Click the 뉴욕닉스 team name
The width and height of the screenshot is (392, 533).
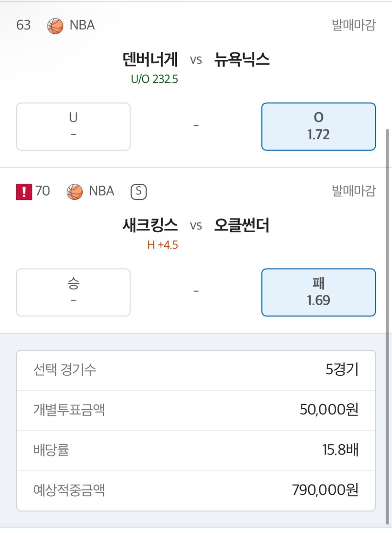point(242,60)
